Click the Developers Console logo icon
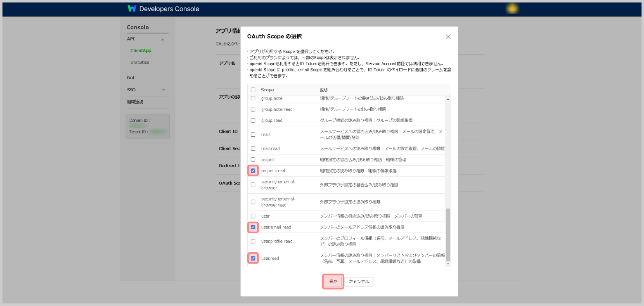 pyautogui.click(x=132, y=9)
